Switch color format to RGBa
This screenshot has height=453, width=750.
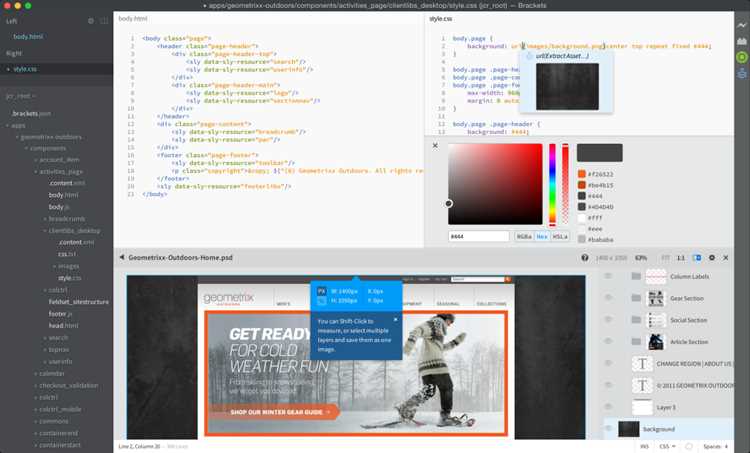click(x=524, y=236)
